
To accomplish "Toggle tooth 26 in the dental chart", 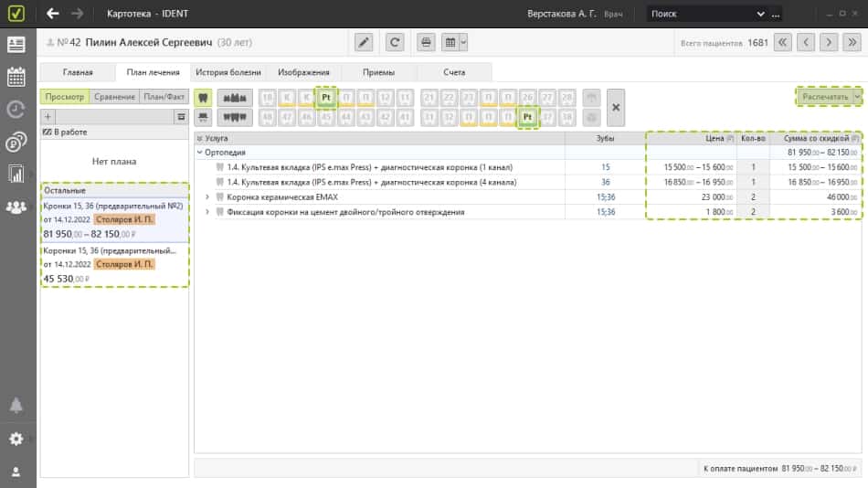I will pyautogui.click(x=527, y=97).
